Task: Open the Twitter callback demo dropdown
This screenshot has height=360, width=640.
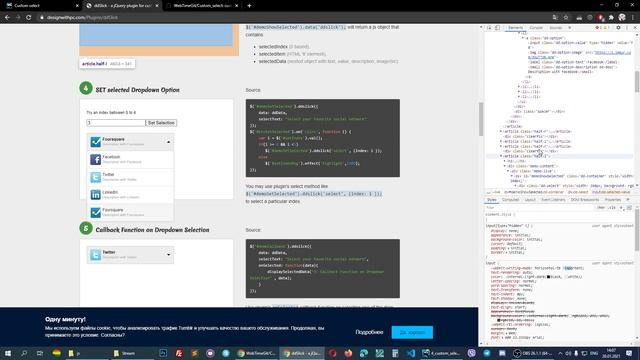Action: pyautogui.click(x=130, y=255)
